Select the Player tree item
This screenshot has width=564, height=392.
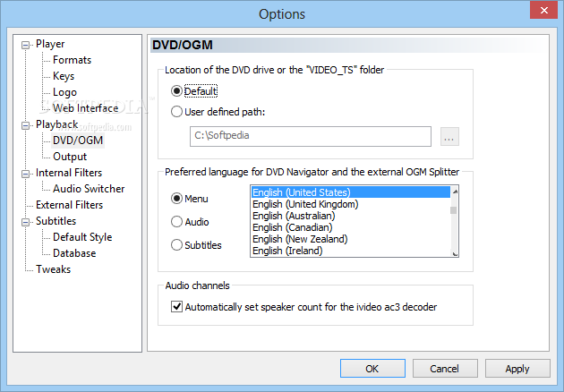[50, 44]
